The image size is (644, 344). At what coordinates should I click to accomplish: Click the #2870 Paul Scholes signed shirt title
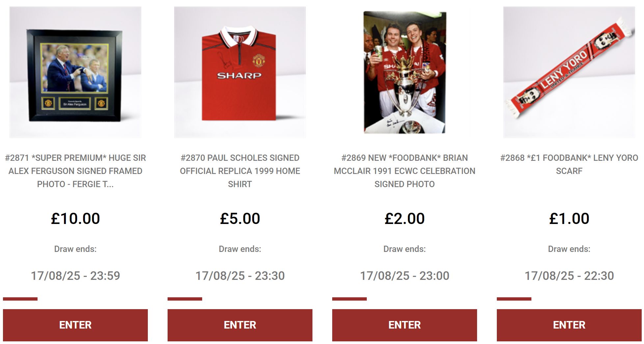pyautogui.click(x=240, y=171)
